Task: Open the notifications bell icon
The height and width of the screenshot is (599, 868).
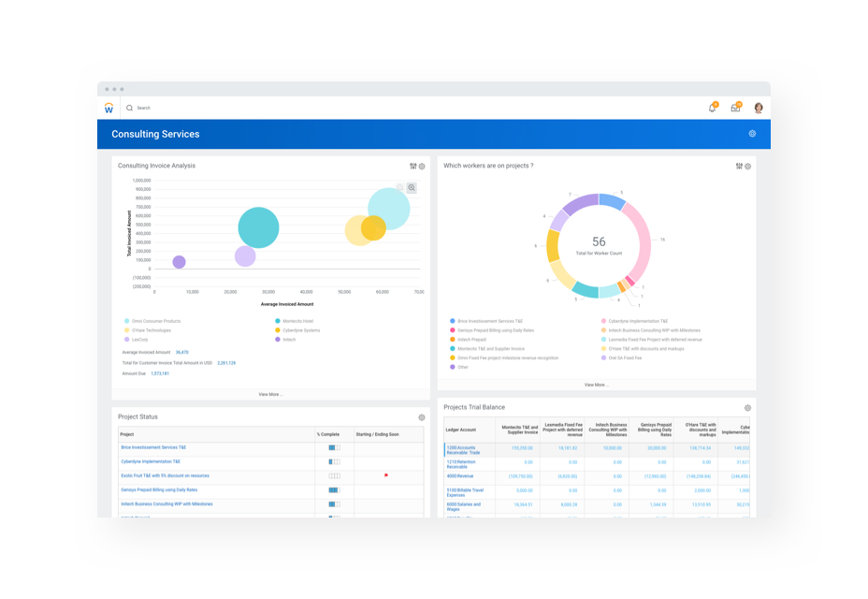Action: tap(711, 108)
